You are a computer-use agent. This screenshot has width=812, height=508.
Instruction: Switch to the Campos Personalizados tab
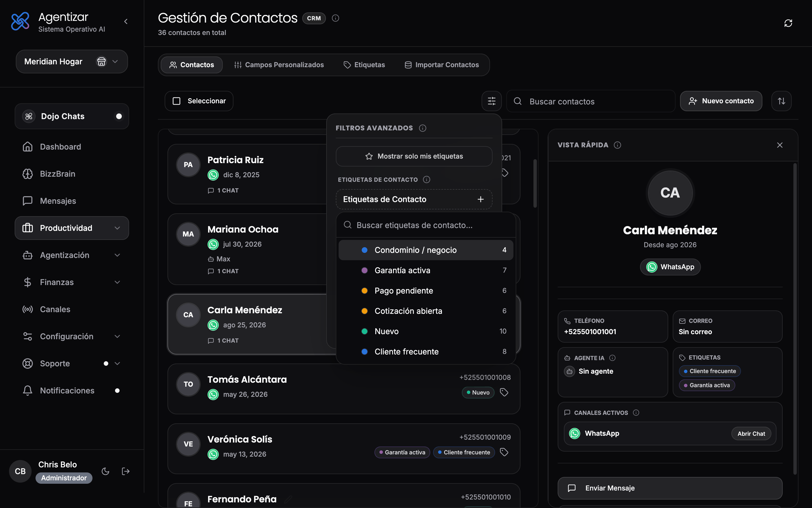coord(279,65)
